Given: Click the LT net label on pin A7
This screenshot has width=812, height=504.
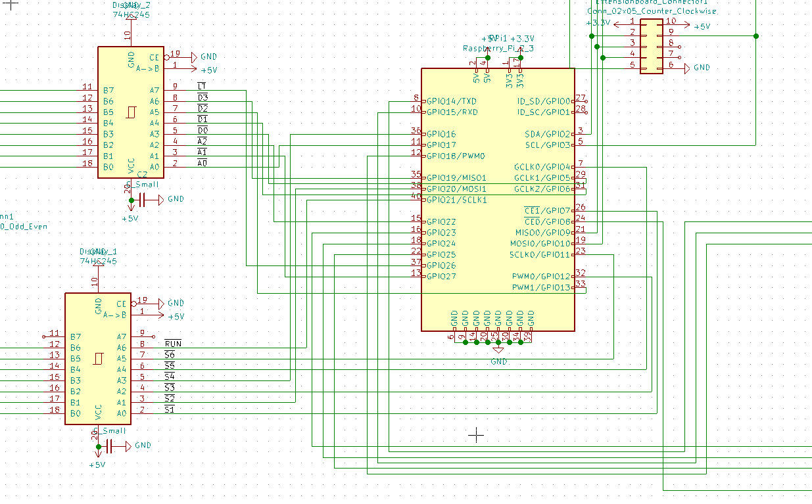Looking at the screenshot, I should [202, 87].
